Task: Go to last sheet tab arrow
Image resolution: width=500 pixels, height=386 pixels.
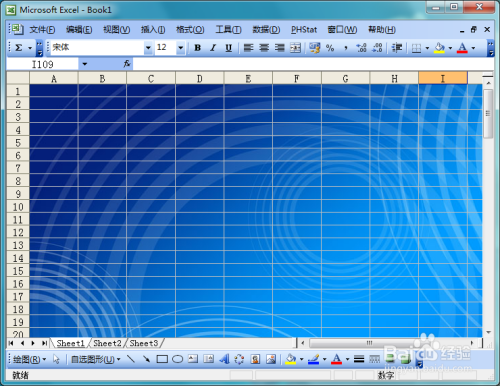Action: pos(44,343)
